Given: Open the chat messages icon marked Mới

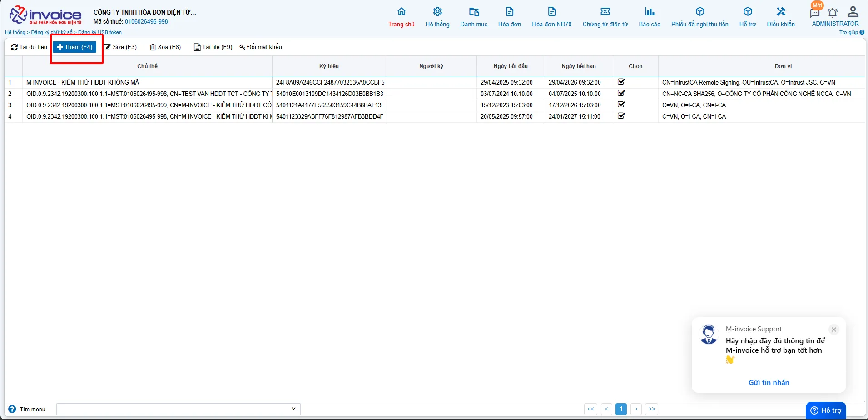Looking at the screenshot, I should tap(815, 12).
